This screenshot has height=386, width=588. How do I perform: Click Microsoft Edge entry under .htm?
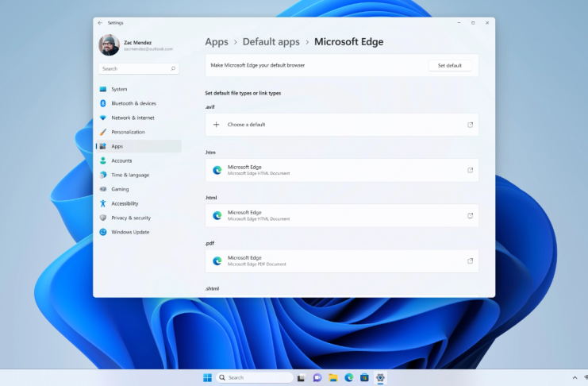(342, 170)
